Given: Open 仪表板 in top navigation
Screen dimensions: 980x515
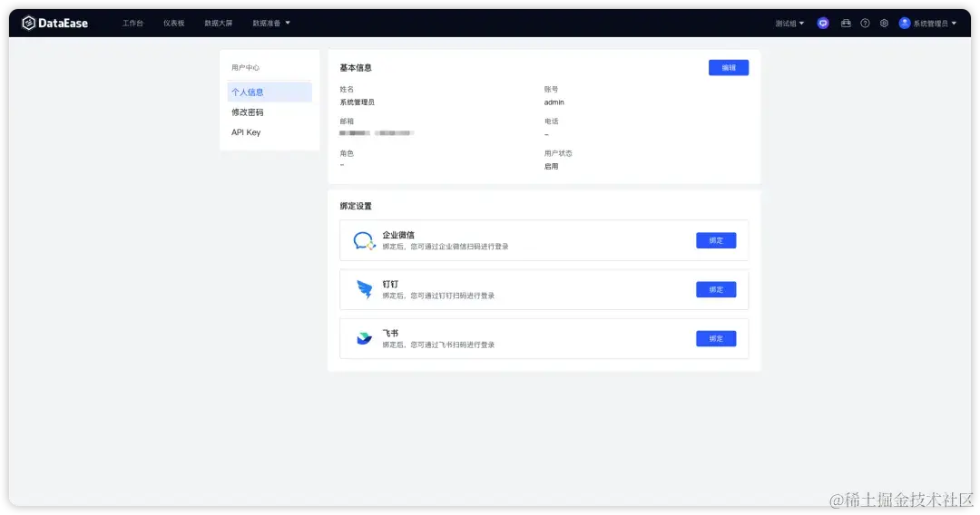Looking at the screenshot, I should point(173,23).
